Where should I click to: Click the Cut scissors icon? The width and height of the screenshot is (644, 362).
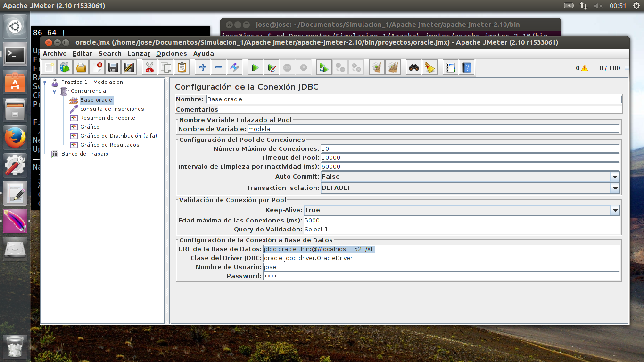tap(150, 68)
